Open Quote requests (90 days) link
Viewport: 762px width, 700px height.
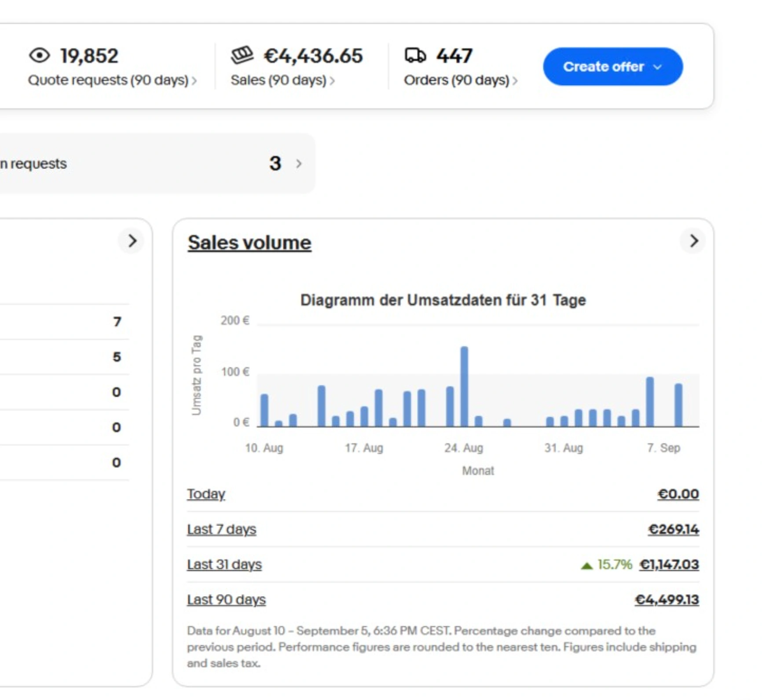pos(112,80)
